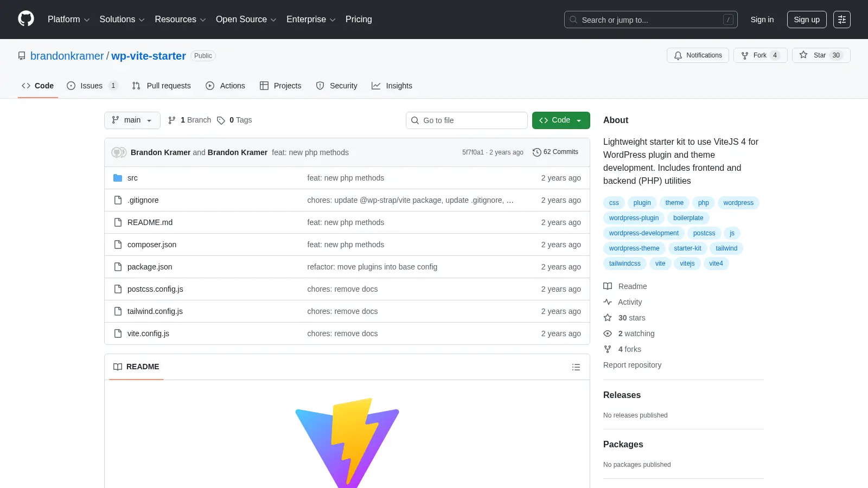The image size is (868, 488).
Task: Switch to the Security tab
Action: (x=337, y=86)
